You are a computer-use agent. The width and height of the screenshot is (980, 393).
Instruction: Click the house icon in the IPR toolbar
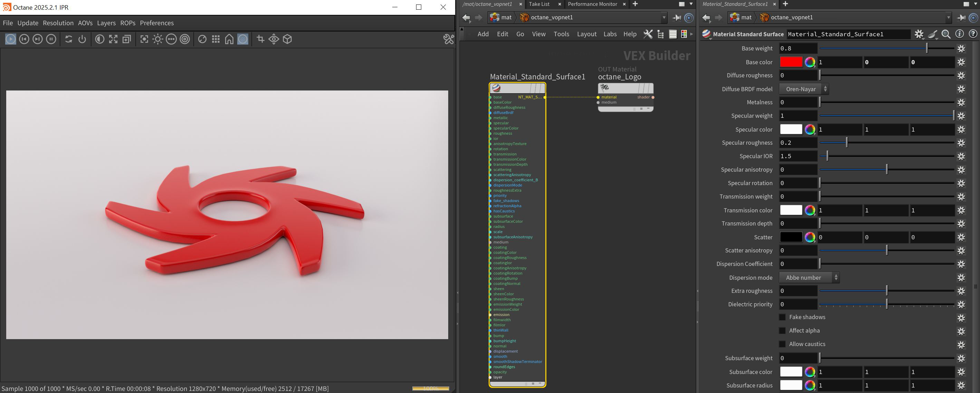(229, 39)
